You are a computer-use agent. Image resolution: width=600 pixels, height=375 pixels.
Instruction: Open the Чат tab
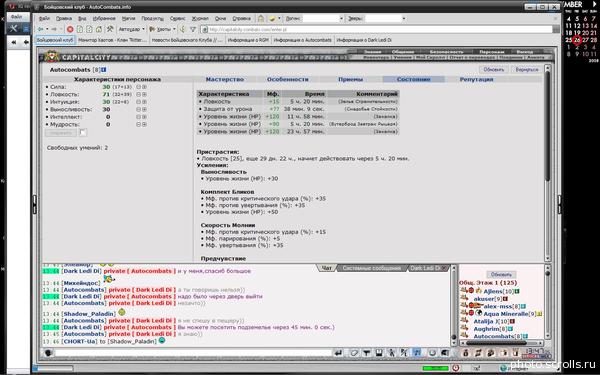(x=326, y=268)
